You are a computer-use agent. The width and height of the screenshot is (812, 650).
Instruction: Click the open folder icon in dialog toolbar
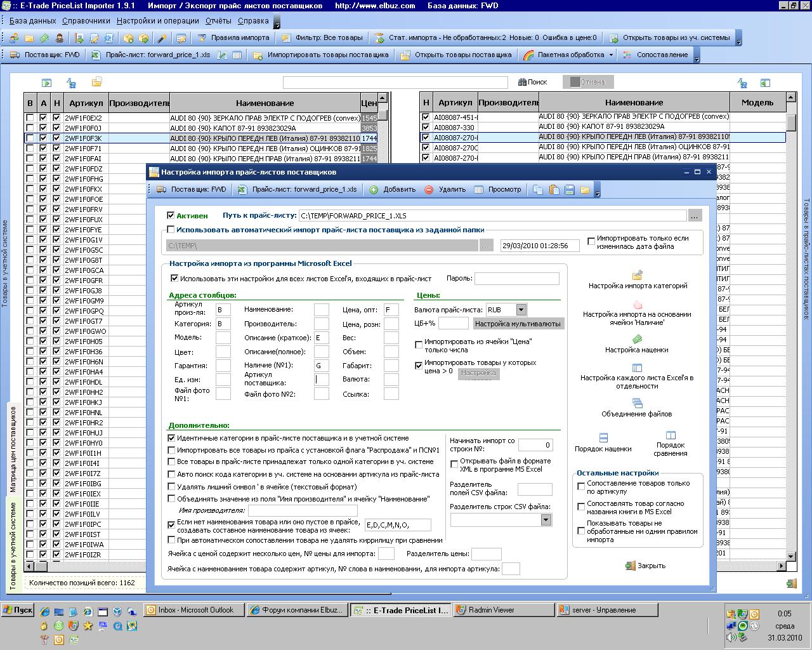pos(584,190)
